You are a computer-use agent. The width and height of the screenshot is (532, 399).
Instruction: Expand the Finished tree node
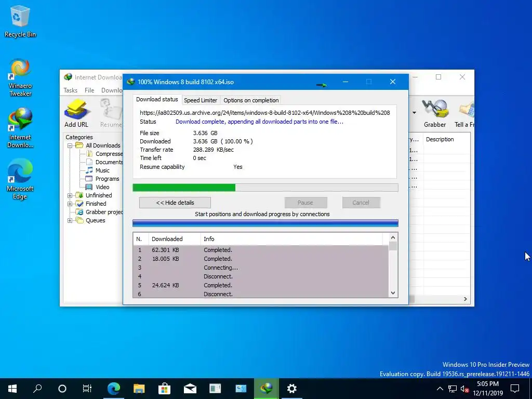coord(70,204)
